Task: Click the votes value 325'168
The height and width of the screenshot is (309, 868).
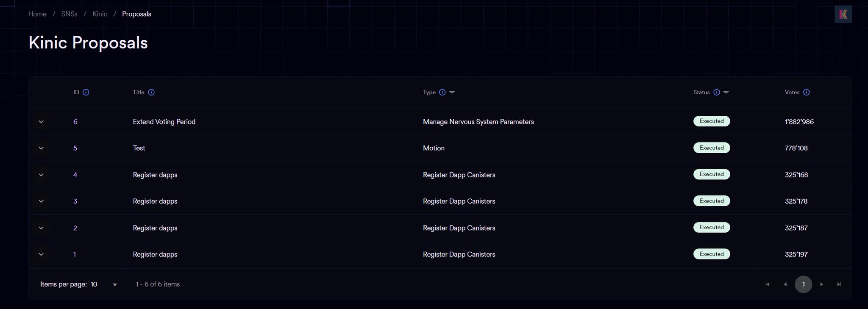Action: (796, 175)
